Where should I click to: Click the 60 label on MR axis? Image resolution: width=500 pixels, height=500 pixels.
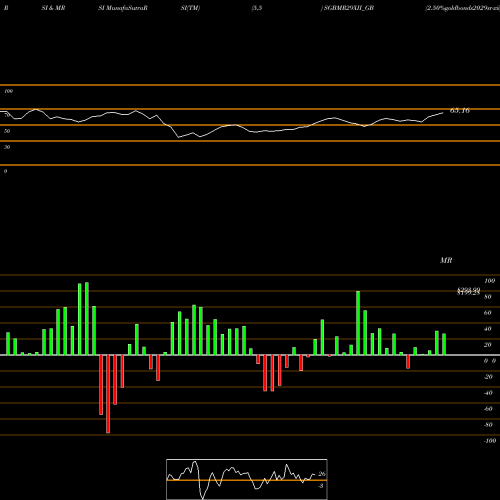(488, 313)
